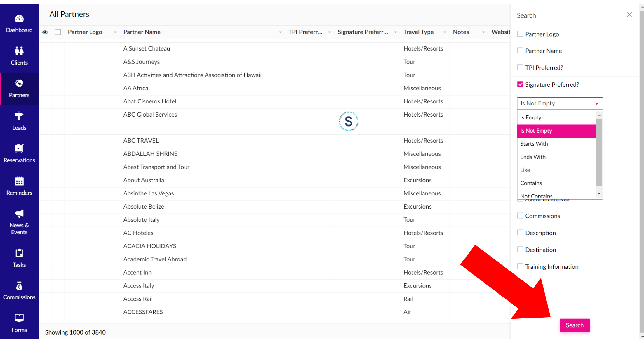Check the Commissions search field checkbox
Viewport: 644px width, 343px height.
point(520,216)
